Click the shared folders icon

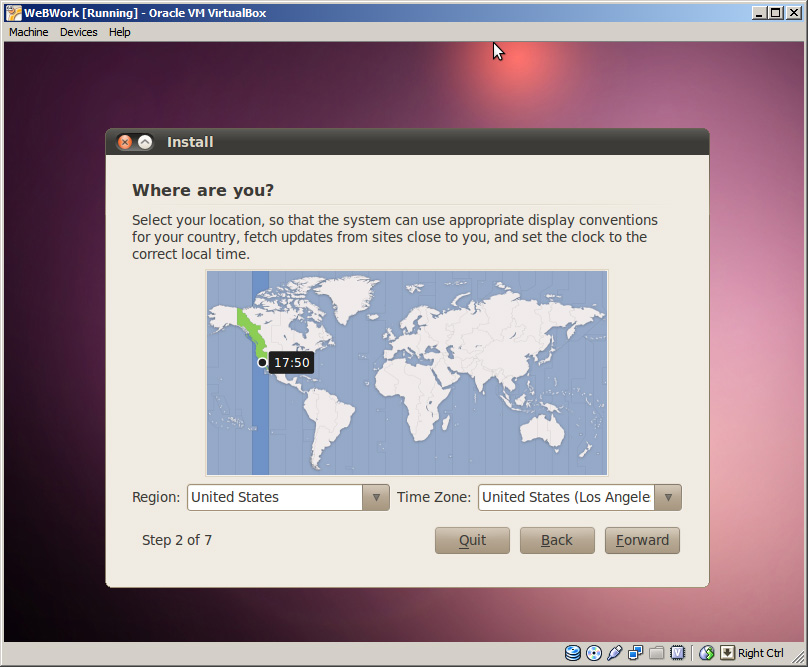tap(656, 653)
